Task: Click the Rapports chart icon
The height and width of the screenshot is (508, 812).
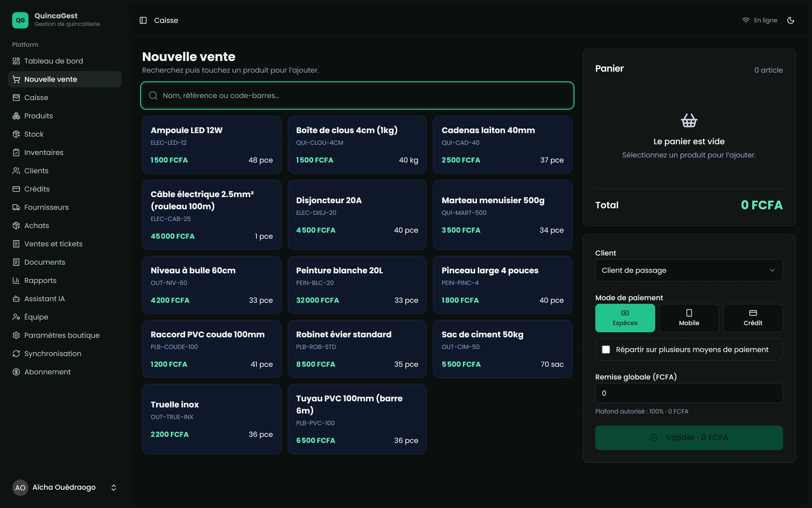Action: tap(16, 280)
